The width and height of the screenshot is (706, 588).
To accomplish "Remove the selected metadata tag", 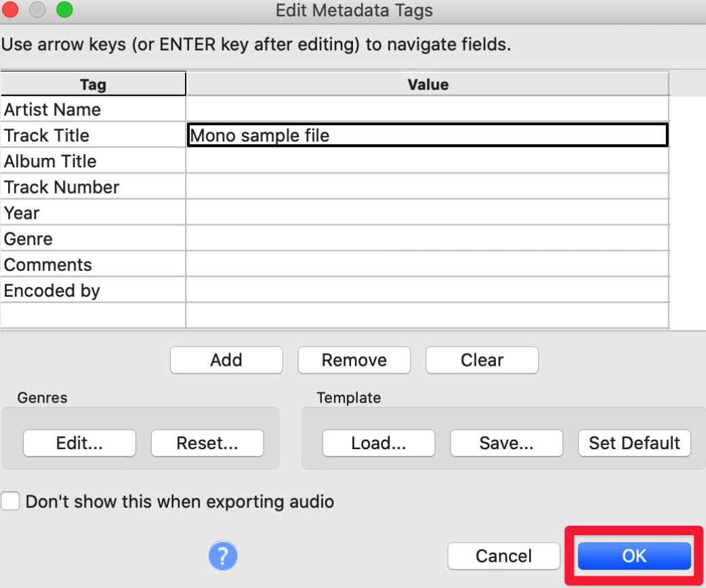I will tap(354, 360).
